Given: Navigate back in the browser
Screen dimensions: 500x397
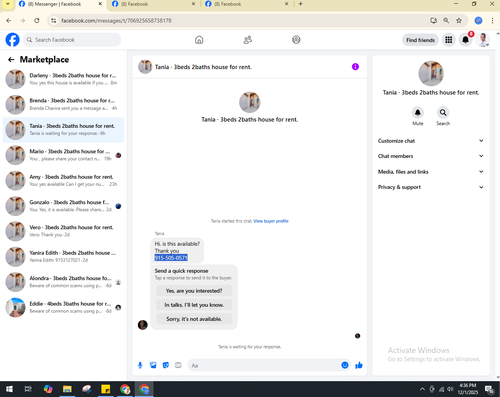Looking at the screenshot, I should pyautogui.click(x=9, y=21).
